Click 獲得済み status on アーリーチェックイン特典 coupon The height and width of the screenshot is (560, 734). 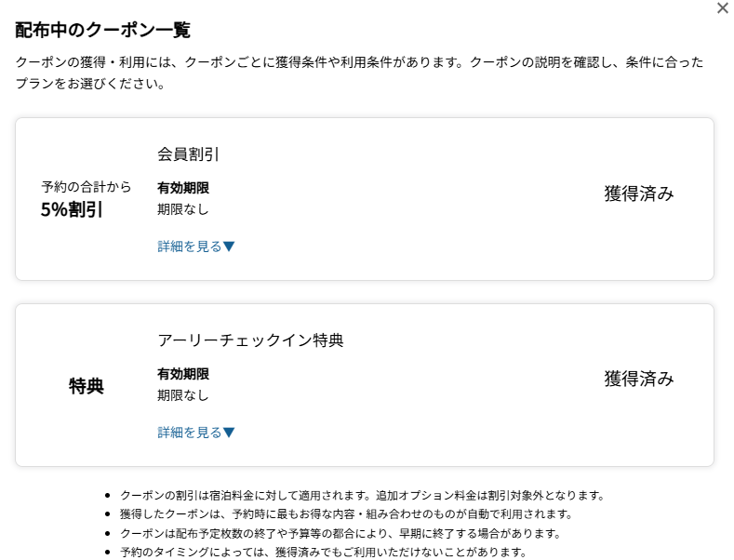[x=639, y=379]
